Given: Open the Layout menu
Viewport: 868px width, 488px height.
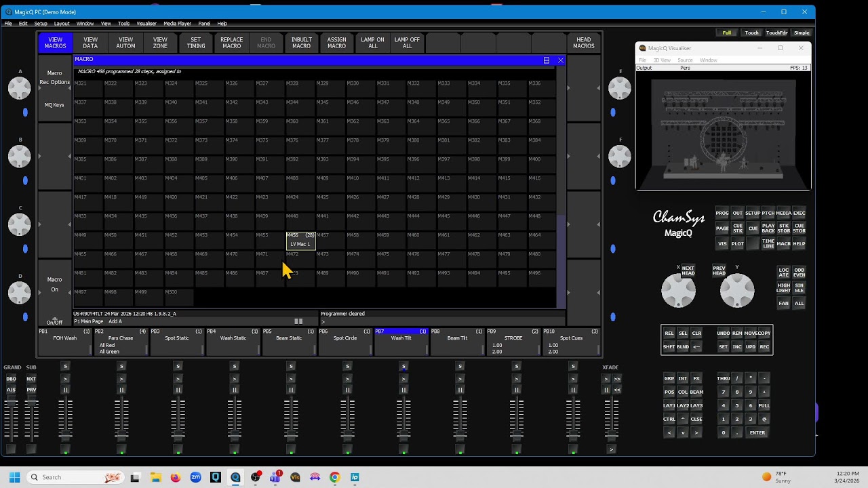Looking at the screenshot, I should [62, 24].
